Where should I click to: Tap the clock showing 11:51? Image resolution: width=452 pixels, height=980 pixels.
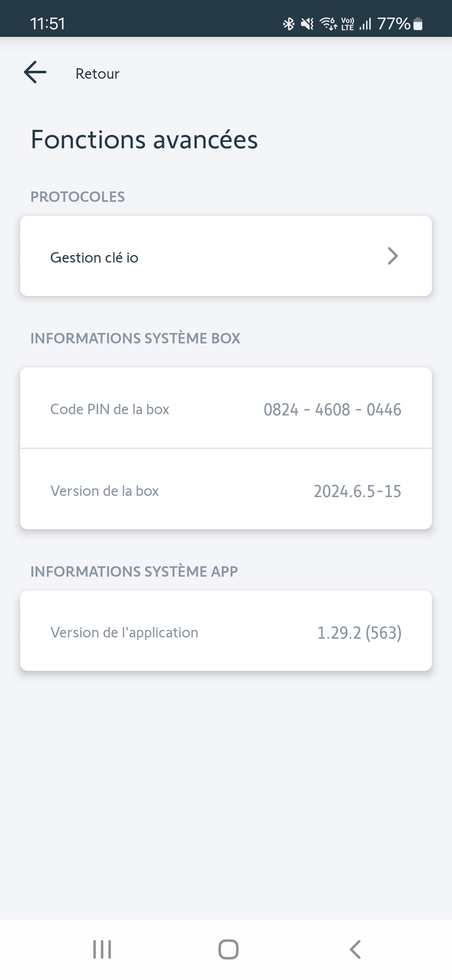tap(48, 23)
